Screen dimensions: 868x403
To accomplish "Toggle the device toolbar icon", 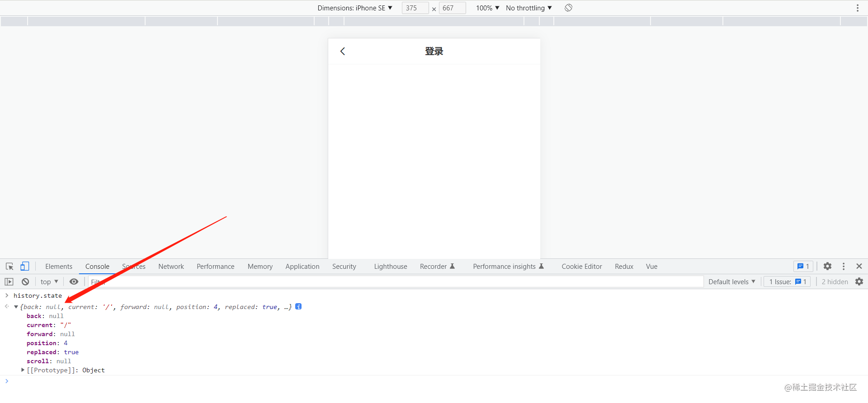I will tap(25, 267).
